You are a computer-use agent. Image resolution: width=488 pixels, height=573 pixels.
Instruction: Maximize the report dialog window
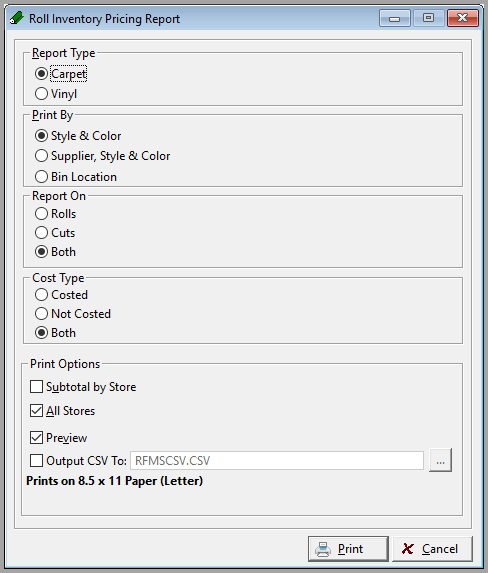(428, 18)
